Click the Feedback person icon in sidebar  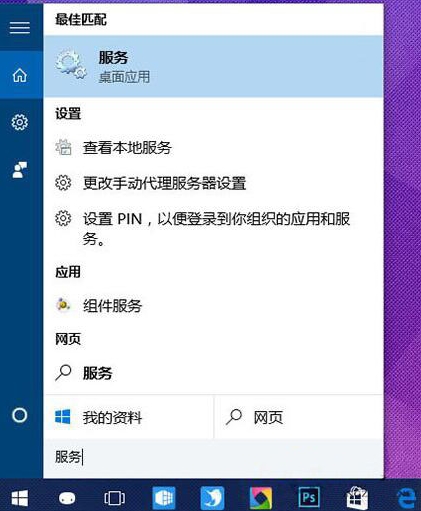click(20, 170)
